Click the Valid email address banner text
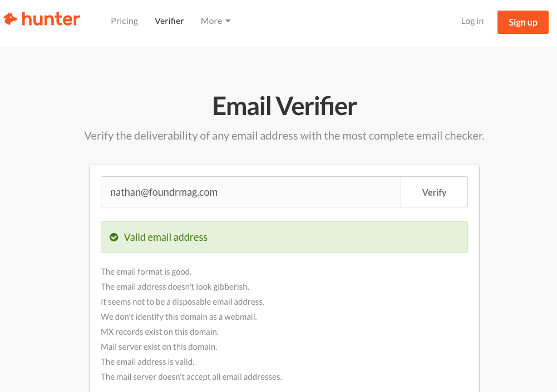557x392 pixels. pyautogui.click(x=165, y=237)
